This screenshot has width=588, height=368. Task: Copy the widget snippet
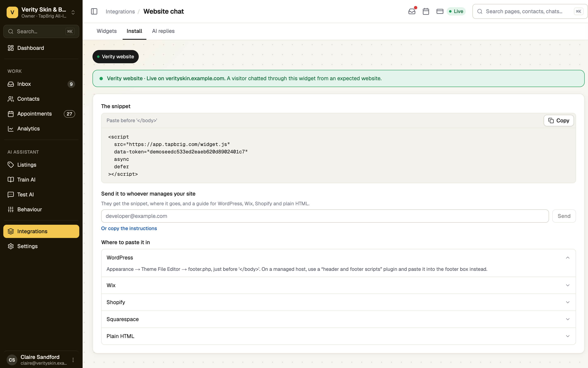[559, 121]
